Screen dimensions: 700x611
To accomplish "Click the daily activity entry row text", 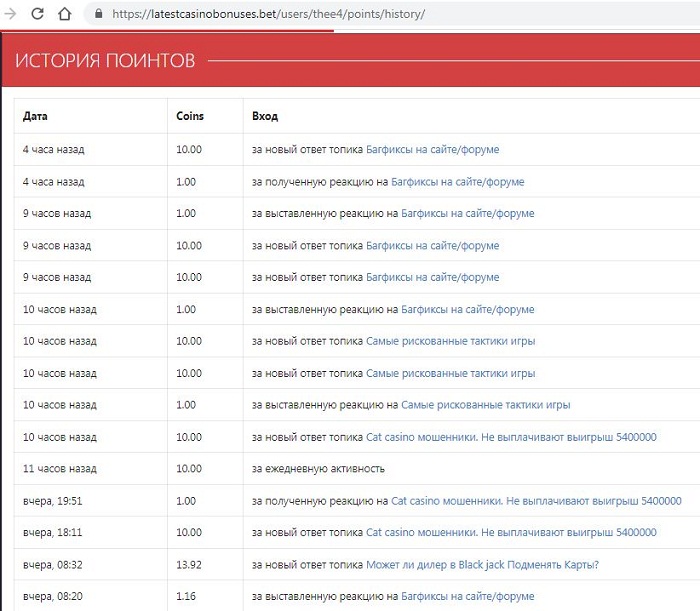I will (318, 468).
